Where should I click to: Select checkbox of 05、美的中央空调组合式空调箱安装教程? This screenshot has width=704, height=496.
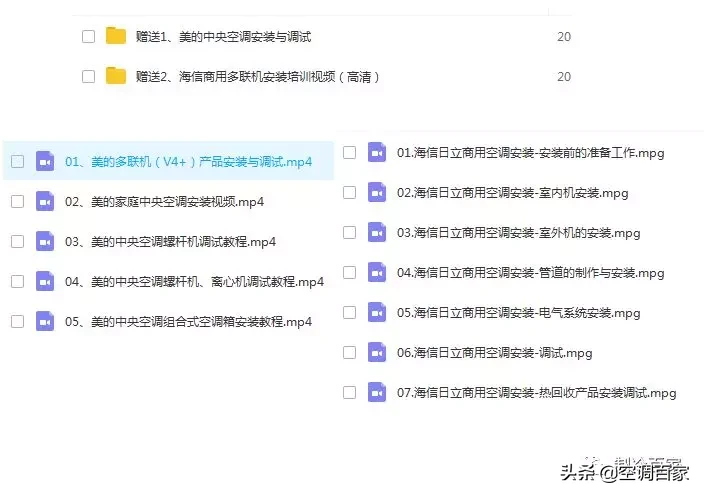pos(18,321)
